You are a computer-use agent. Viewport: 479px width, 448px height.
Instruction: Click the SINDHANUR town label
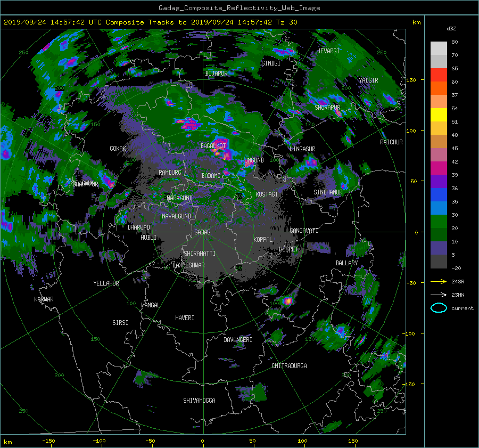click(x=328, y=192)
